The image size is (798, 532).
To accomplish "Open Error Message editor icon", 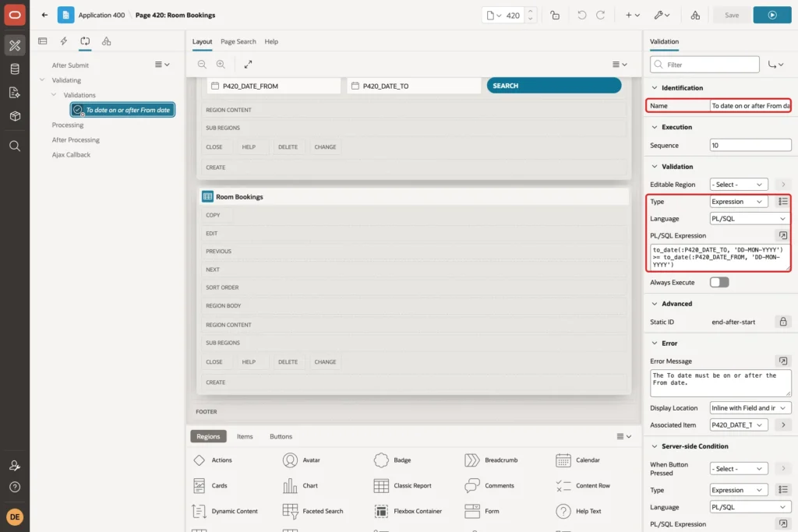I will (782, 361).
